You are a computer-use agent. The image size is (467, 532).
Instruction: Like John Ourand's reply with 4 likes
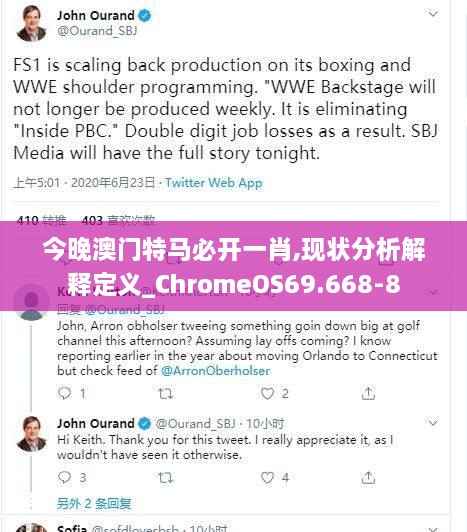267,477
